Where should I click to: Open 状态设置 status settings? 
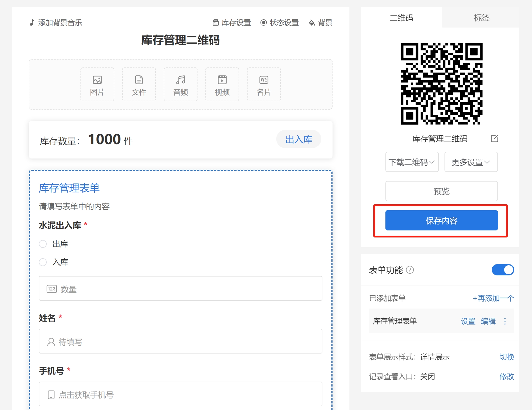click(x=279, y=22)
